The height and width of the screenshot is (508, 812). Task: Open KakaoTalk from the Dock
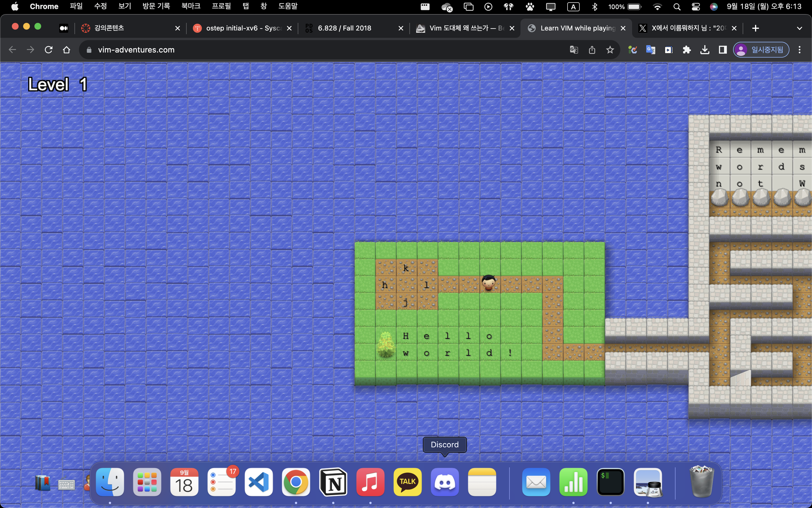pos(408,482)
